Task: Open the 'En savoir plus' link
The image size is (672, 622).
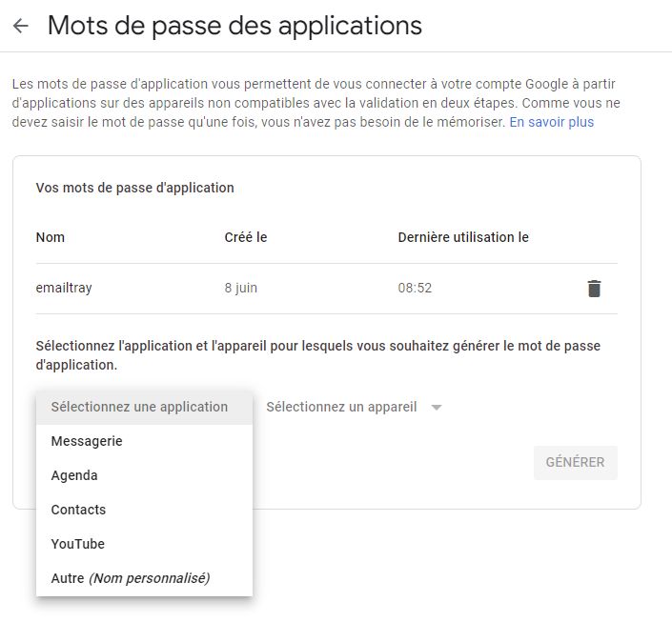Action: [x=551, y=122]
